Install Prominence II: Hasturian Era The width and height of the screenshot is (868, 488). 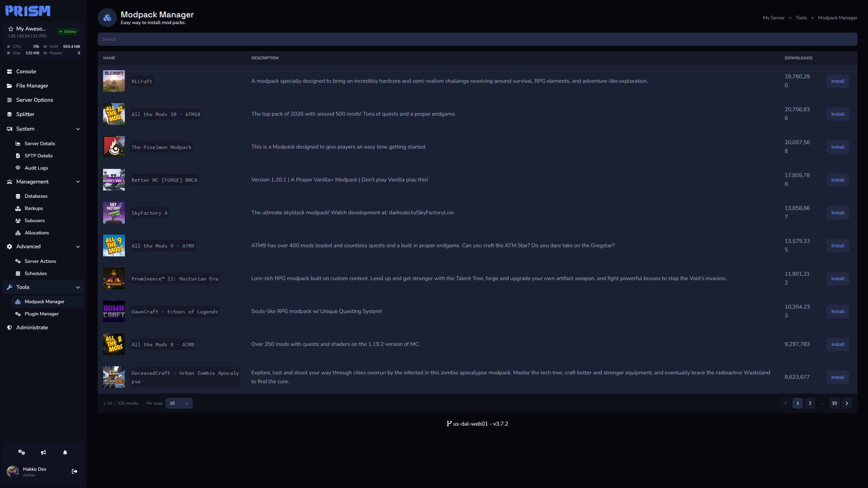pyautogui.click(x=837, y=278)
